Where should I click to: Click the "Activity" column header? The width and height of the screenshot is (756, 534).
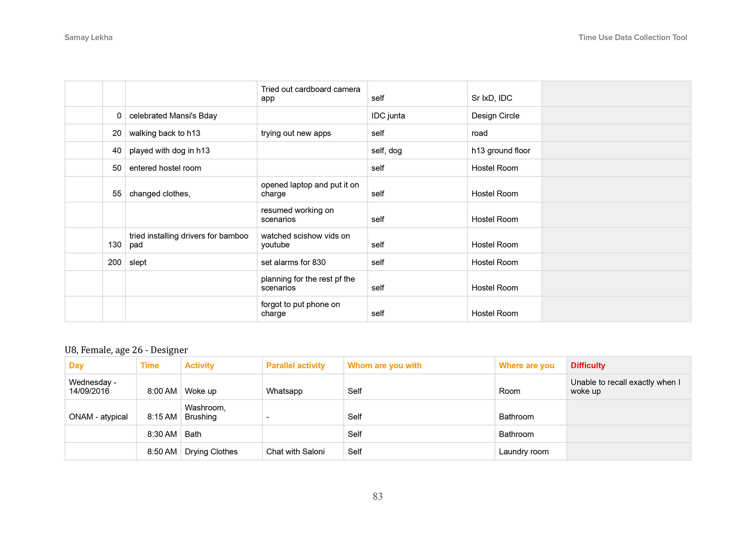click(199, 366)
